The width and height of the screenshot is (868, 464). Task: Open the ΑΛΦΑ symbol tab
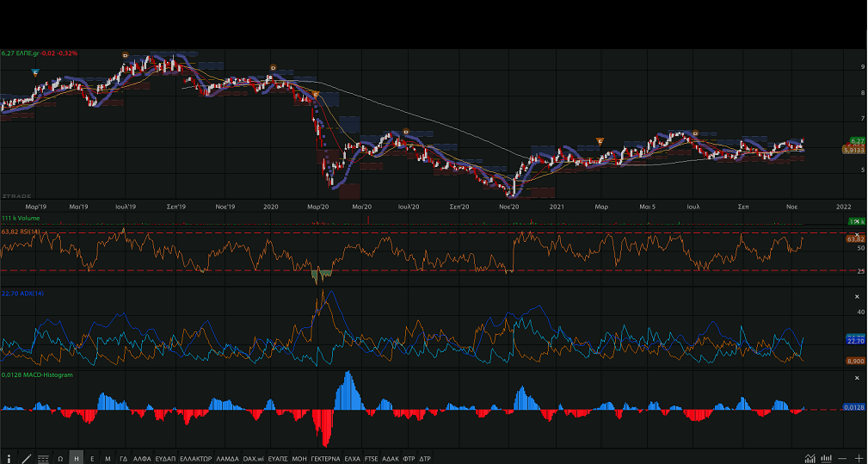tap(142, 458)
